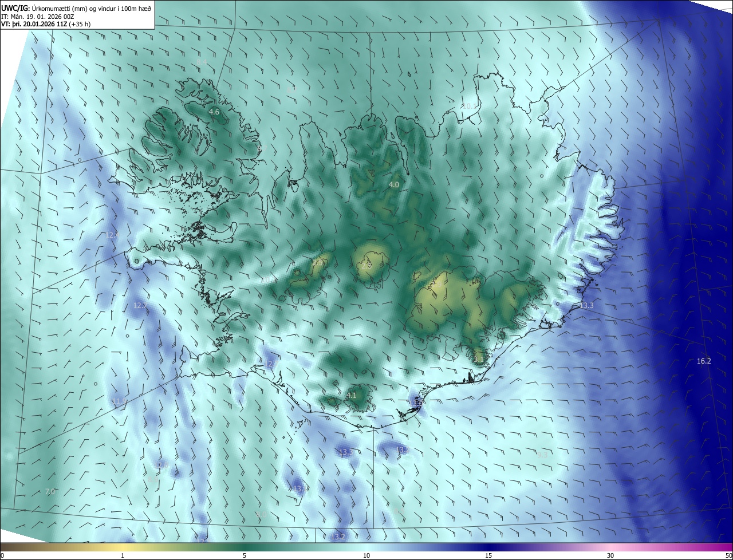
Task: Click the 7.0 value label
Action: coord(50,491)
